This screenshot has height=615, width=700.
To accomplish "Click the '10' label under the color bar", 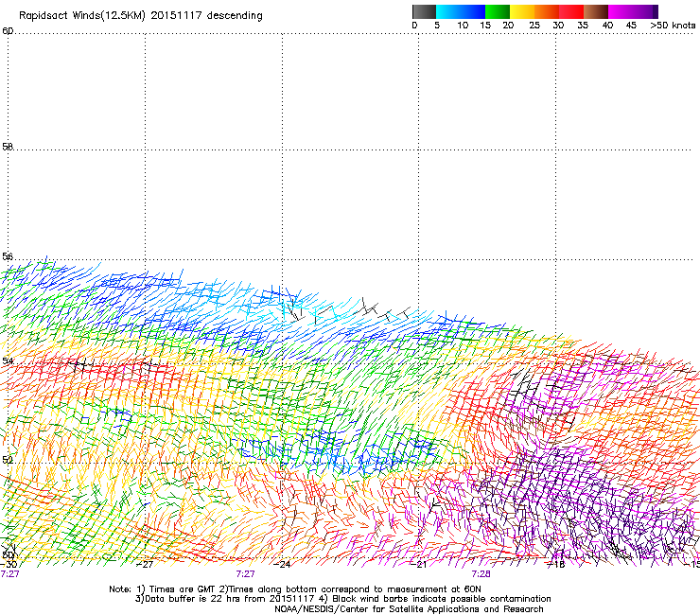I will (x=463, y=26).
